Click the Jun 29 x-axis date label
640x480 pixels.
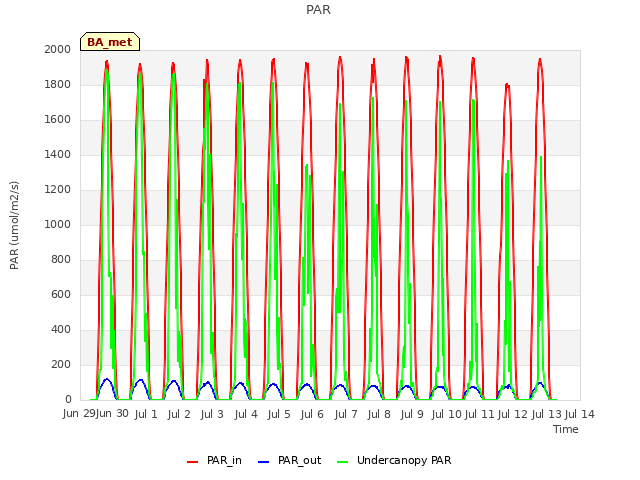tap(79, 414)
